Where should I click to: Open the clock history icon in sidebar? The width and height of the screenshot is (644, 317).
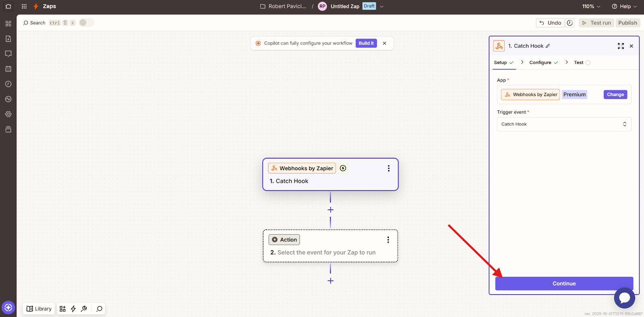click(8, 84)
